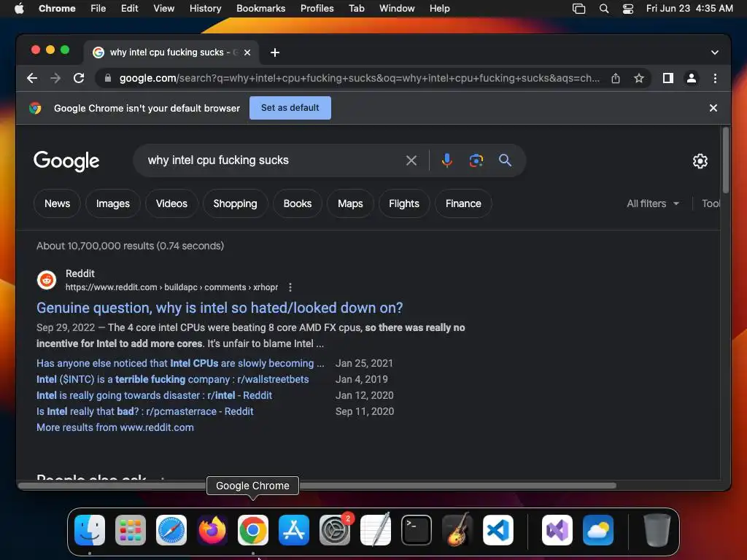Screen dimensions: 747x560
Task: Open macOS Control Center
Action: pyautogui.click(x=628, y=9)
